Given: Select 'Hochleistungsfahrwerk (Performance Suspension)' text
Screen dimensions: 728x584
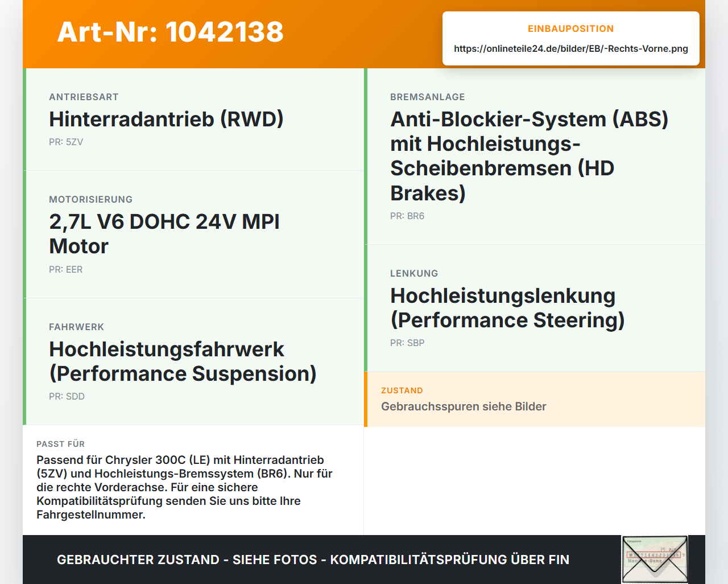Looking at the screenshot, I should point(183,361).
